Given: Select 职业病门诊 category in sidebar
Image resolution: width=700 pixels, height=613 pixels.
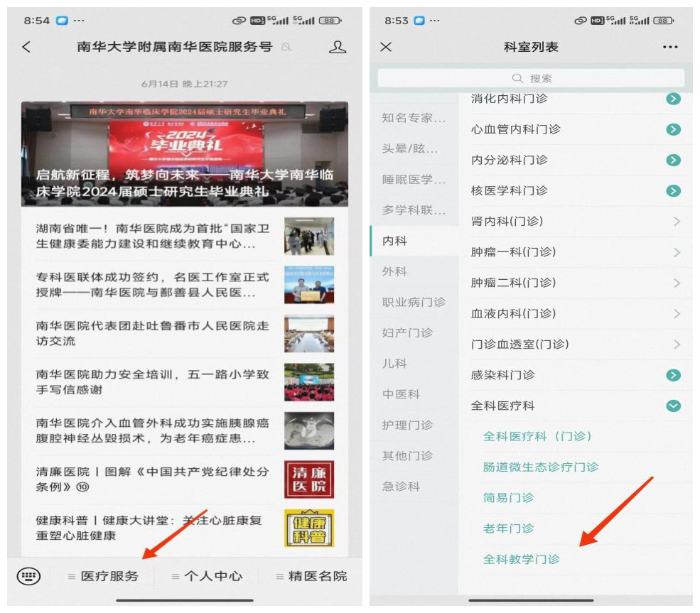Looking at the screenshot, I should point(414,303).
